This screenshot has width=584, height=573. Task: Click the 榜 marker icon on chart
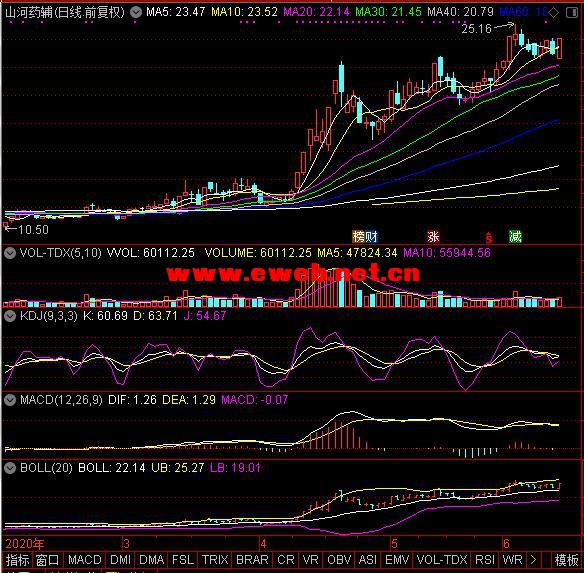tap(358, 237)
